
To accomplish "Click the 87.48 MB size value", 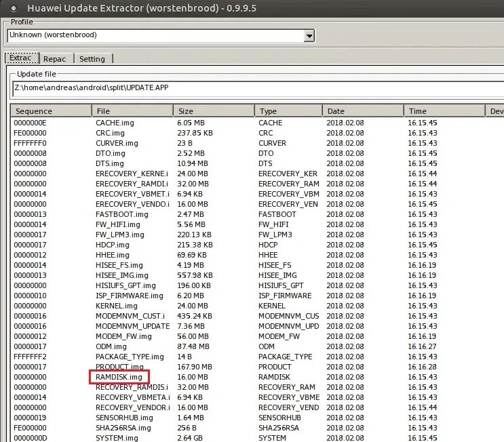I will [193, 346].
